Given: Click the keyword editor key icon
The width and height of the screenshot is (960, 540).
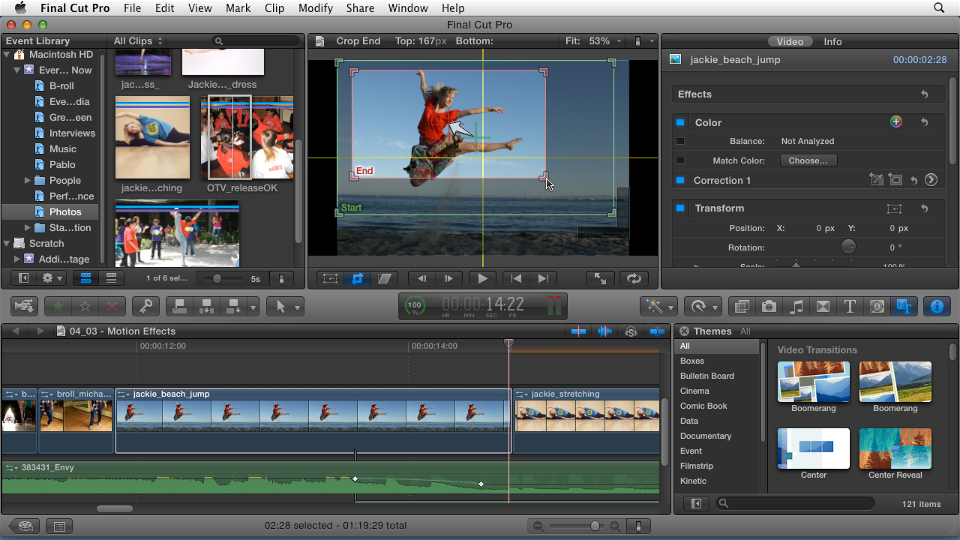Looking at the screenshot, I should click(145, 306).
